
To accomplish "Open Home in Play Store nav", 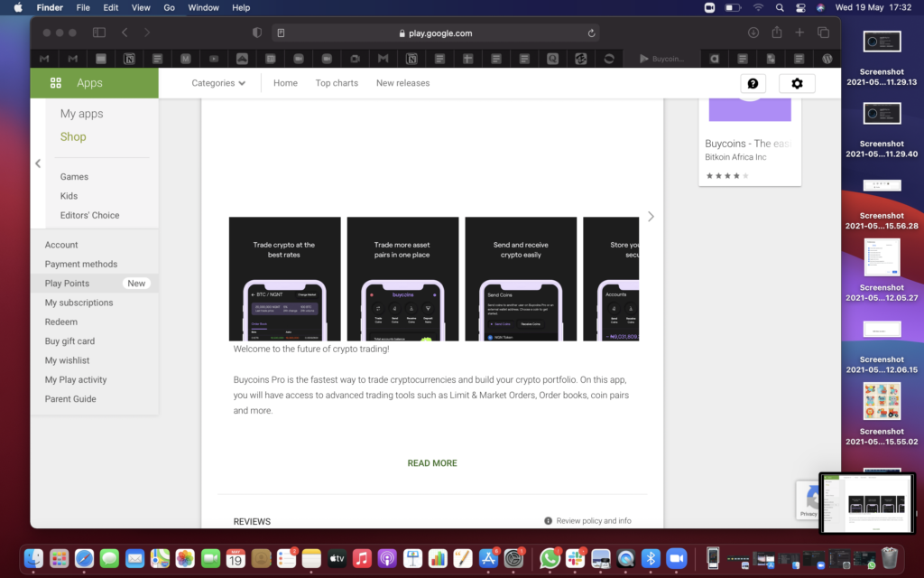I will [285, 83].
